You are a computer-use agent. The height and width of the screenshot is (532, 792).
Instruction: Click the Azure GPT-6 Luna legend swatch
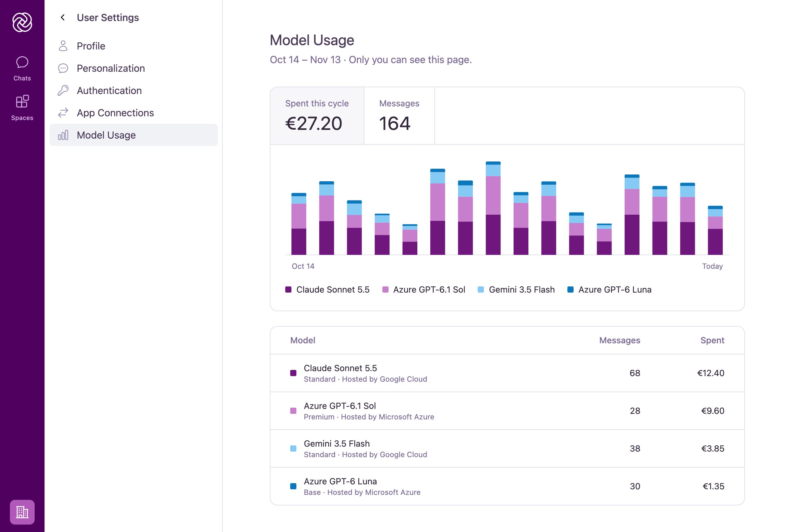570,290
